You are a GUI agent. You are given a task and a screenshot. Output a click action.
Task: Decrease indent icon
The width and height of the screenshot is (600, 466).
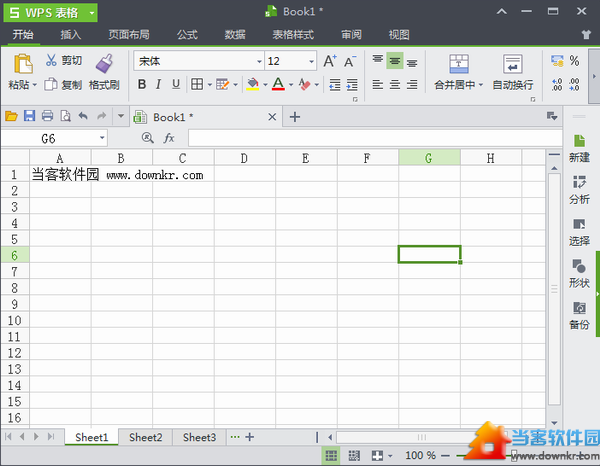click(335, 85)
